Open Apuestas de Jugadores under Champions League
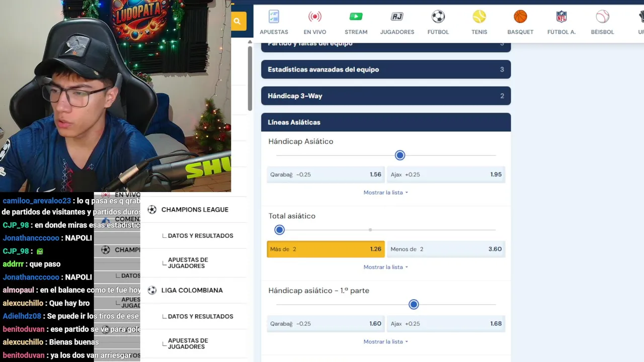Screen dimensions: 644x362 [x=188, y=263]
